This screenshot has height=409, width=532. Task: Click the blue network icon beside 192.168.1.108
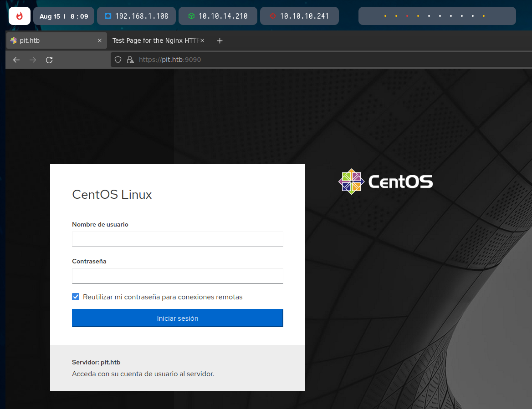(x=108, y=16)
